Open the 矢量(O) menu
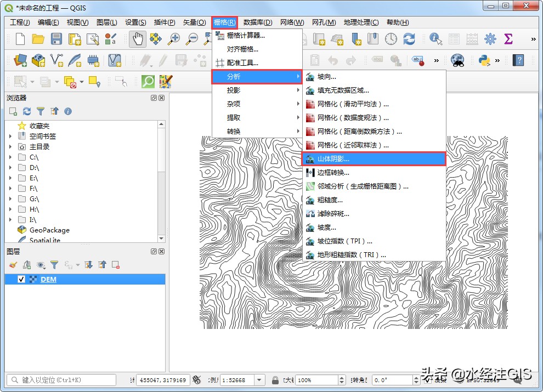543x392 pixels. [x=194, y=22]
